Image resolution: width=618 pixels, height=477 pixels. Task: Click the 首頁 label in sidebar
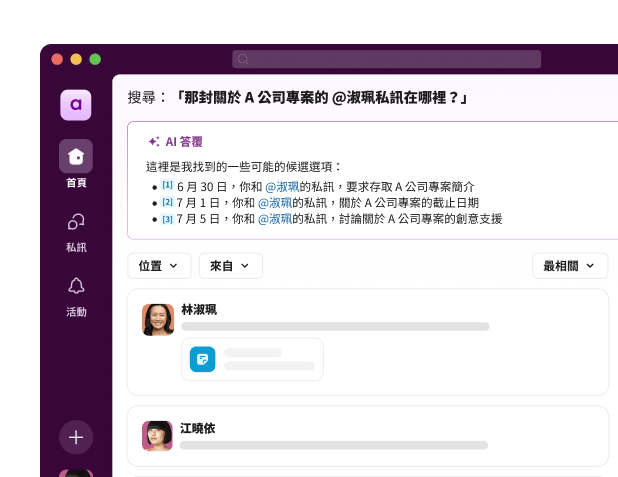point(76,183)
